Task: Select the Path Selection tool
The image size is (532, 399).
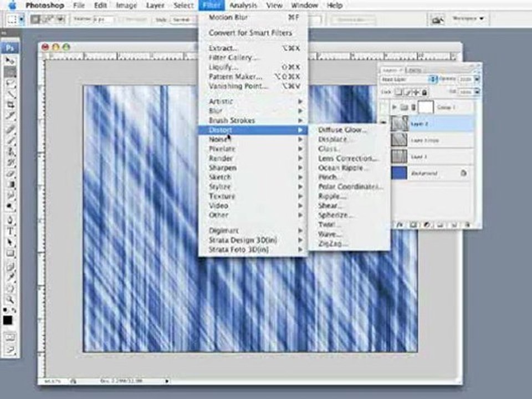Action: coord(10,243)
